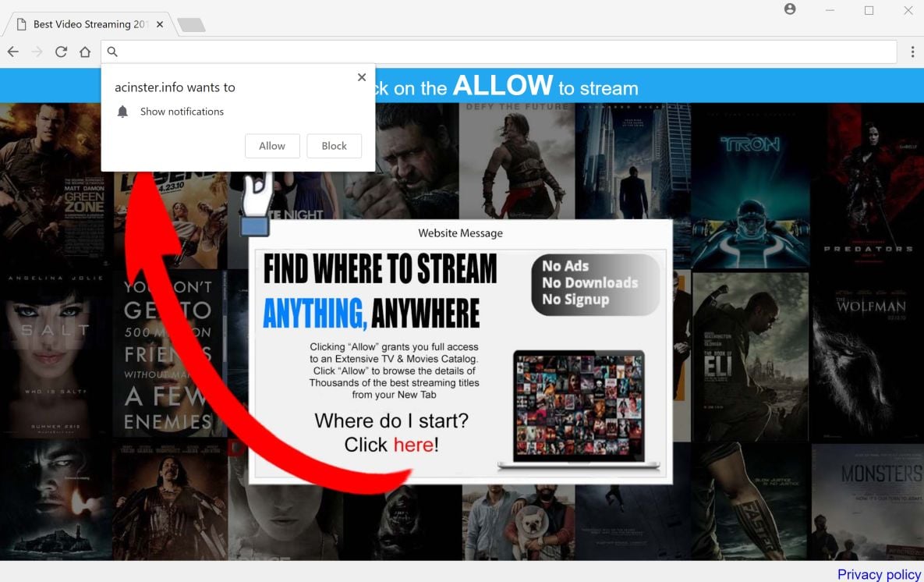Click the Wolfman movie poster
Image resolution: width=924 pixels, height=582 pixels.
pos(867,357)
